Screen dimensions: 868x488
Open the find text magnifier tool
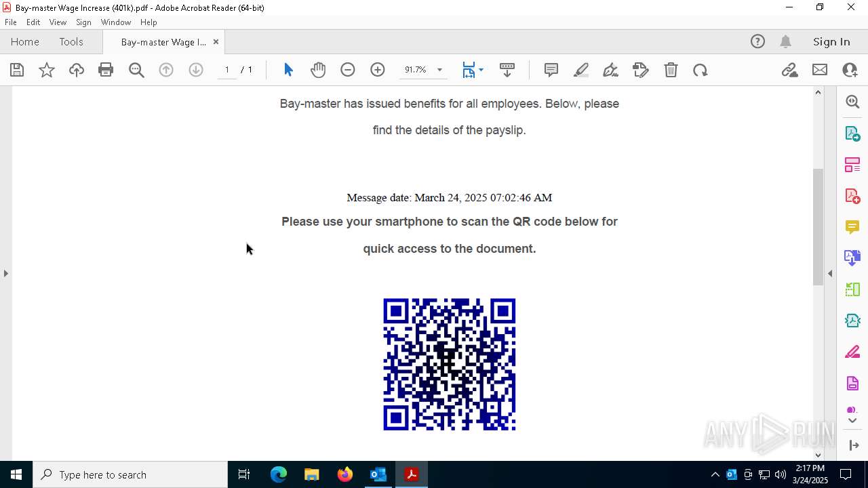pyautogui.click(x=136, y=70)
